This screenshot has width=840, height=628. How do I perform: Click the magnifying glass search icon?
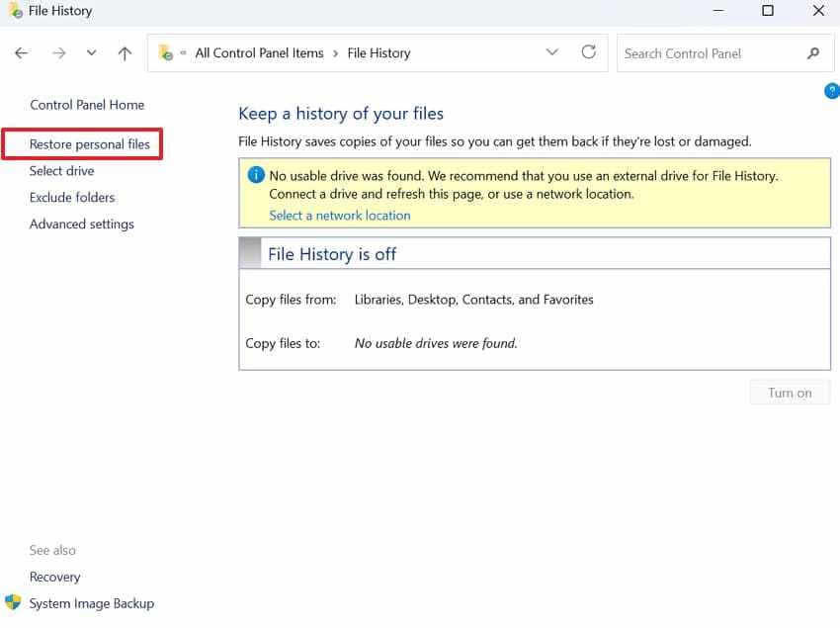(812, 53)
